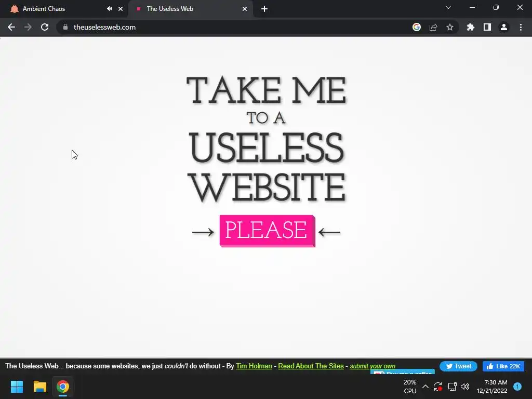Open a new browser tab
This screenshot has height=399, width=532.
(264, 9)
